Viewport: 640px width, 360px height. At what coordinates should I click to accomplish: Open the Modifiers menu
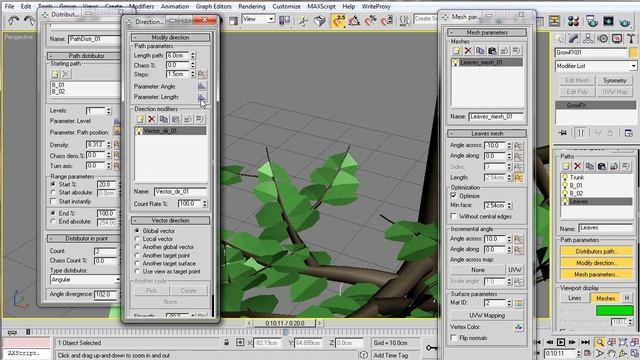[x=141, y=7]
